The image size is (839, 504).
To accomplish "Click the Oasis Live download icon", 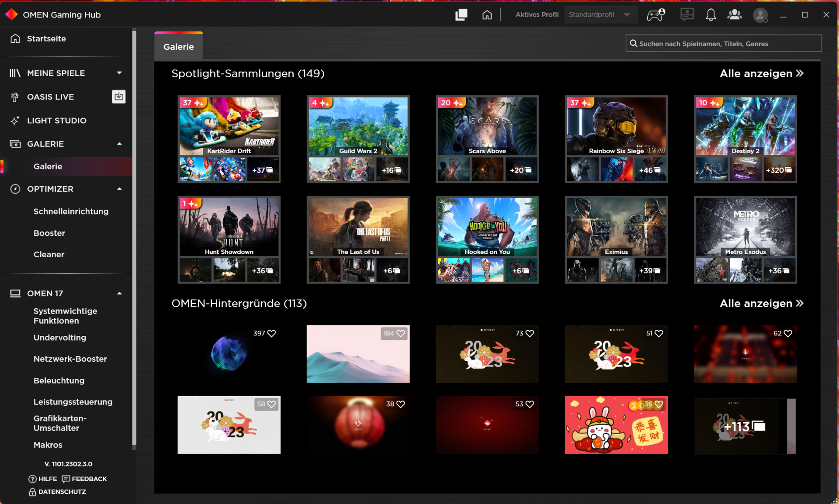I will 118,97.
